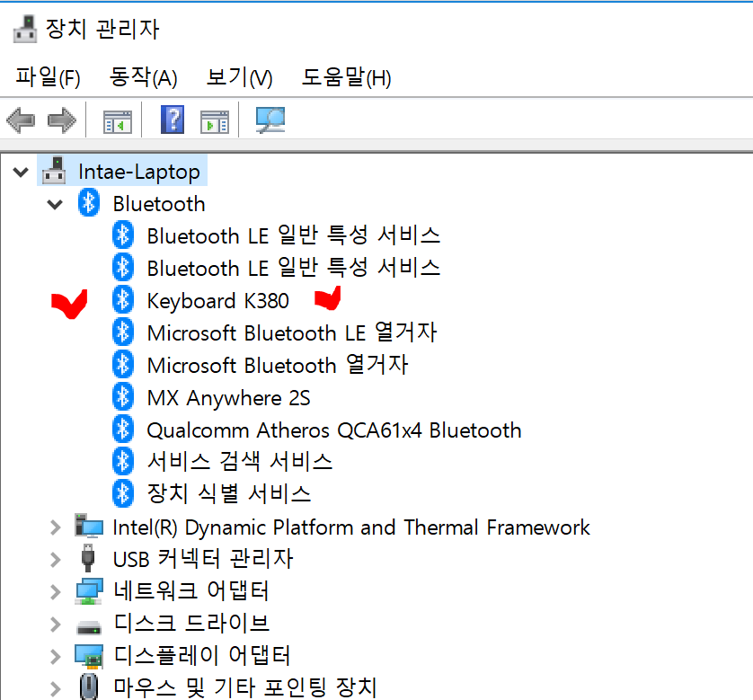This screenshot has width=753, height=700.
Task: Select 서비스 검색 서비스 entry
Action: [x=240, y=461]
